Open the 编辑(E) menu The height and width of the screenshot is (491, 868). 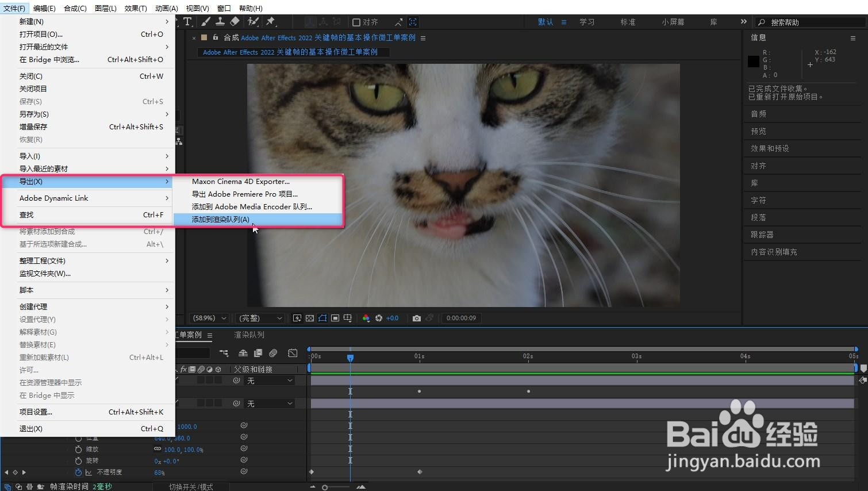pyautogui.click(x=44, y=8)
